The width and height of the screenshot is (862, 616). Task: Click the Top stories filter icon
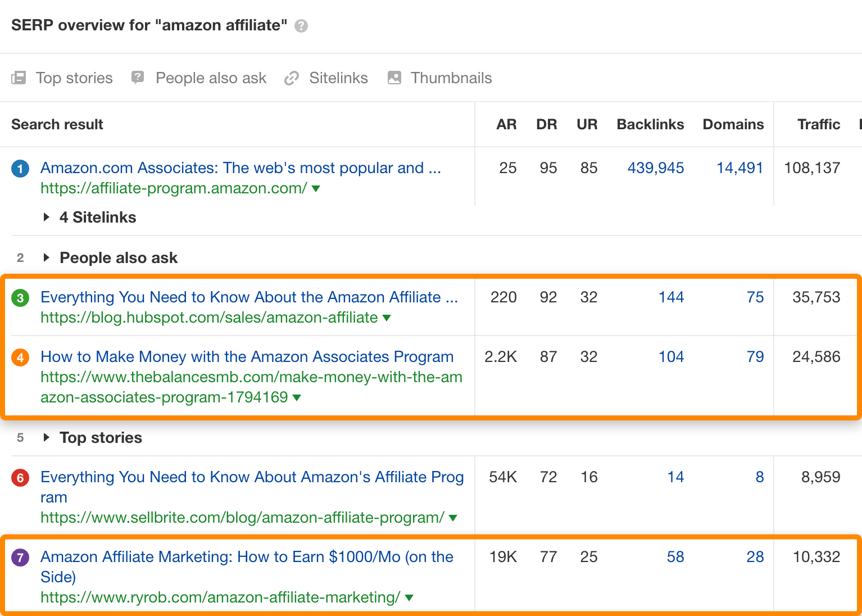(x=19, y=78)
